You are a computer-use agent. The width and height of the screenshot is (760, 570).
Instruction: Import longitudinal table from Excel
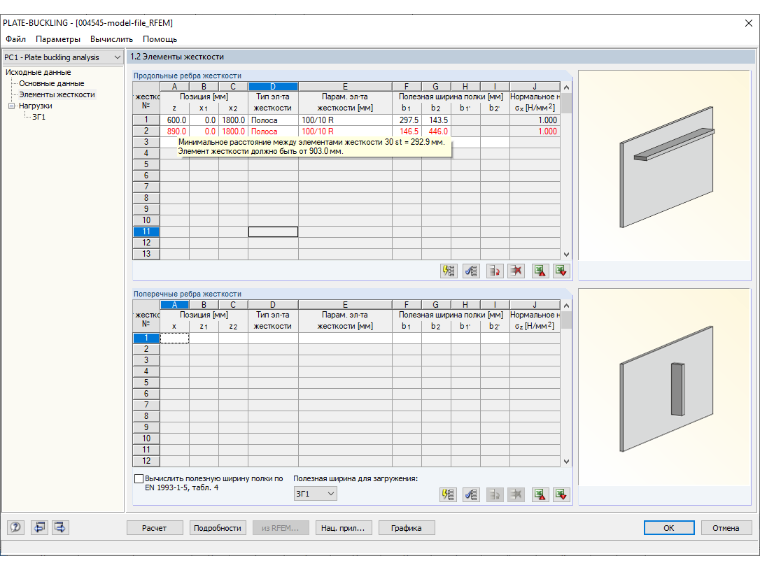tap(561, 271)
